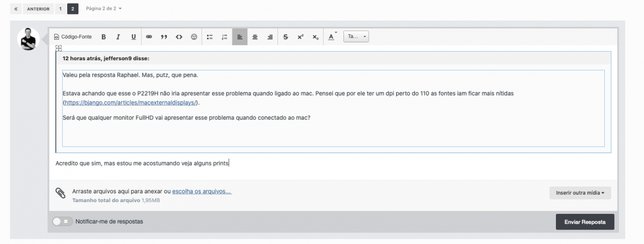This screenshot has width=644, height=244.
Task: Insert a code snippet with the code icon
Action: point(179,37)
